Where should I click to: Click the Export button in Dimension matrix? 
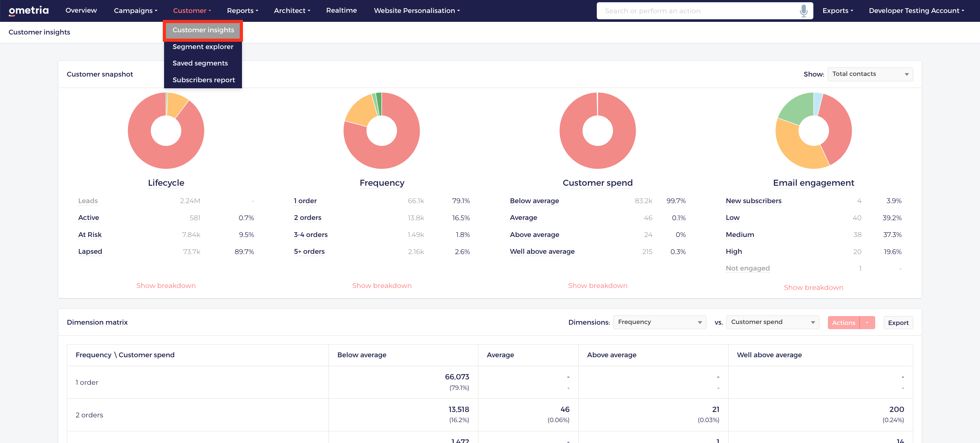[898, 322]
